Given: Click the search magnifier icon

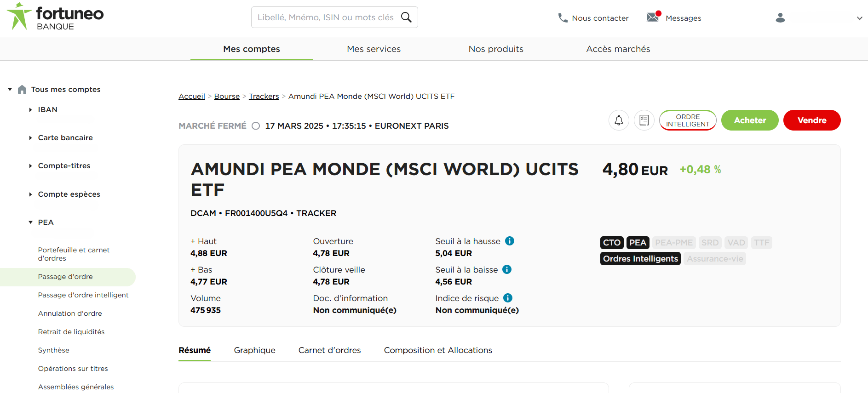Looking at the screenshot, I should [406, 17].
